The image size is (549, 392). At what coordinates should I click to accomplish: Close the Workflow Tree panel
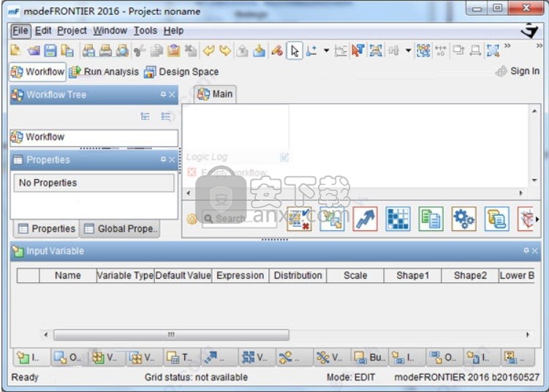pyautogui.click(x=172, y=94)
